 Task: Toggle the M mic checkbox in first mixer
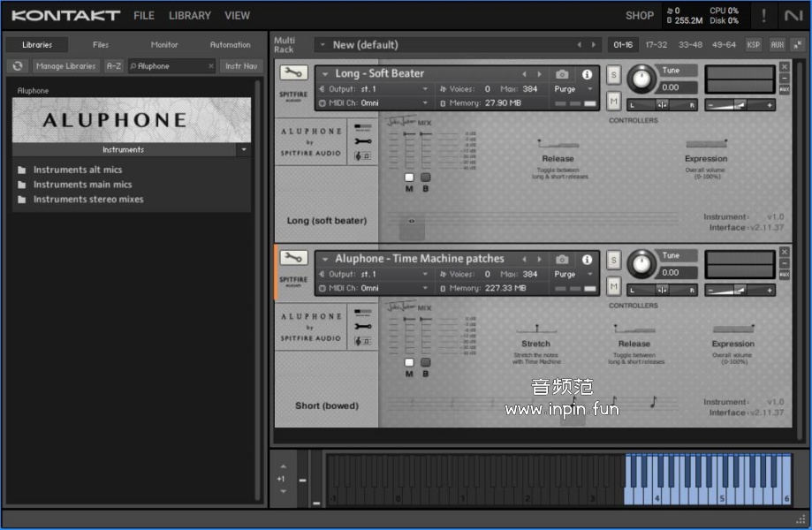coord(409,178)
